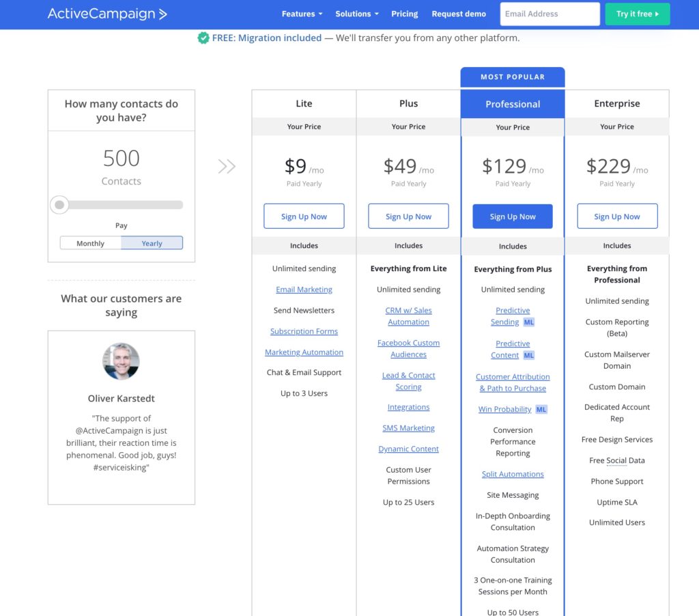Select Yearly payment option
The image size is (699, 616).
pos(152,243)
